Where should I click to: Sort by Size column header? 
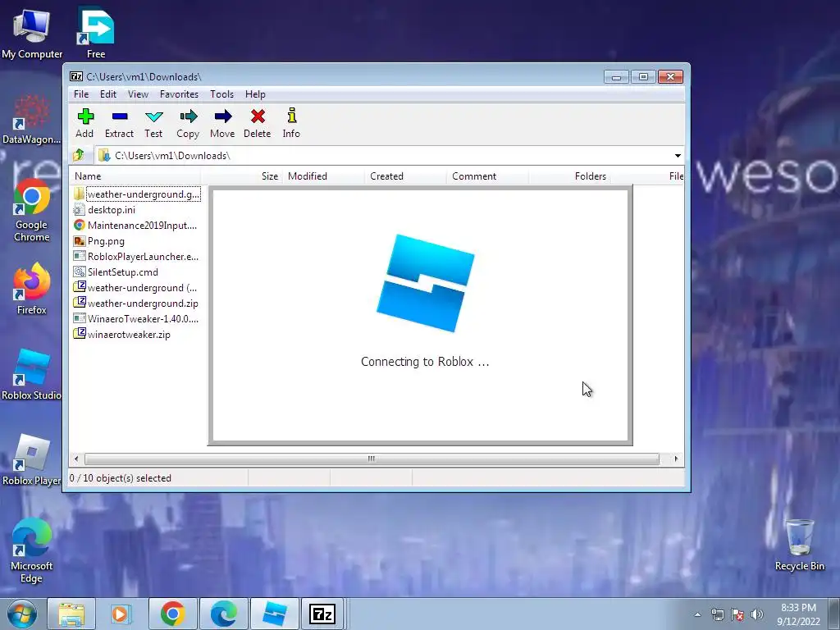click(242, 176)
